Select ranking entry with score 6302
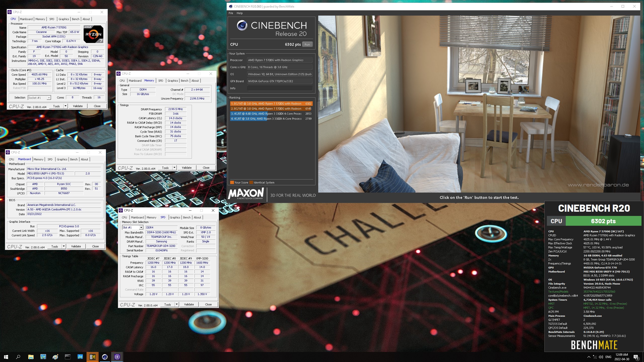Image resolution: width=644 pixels, height=362 pixels. 271,104
